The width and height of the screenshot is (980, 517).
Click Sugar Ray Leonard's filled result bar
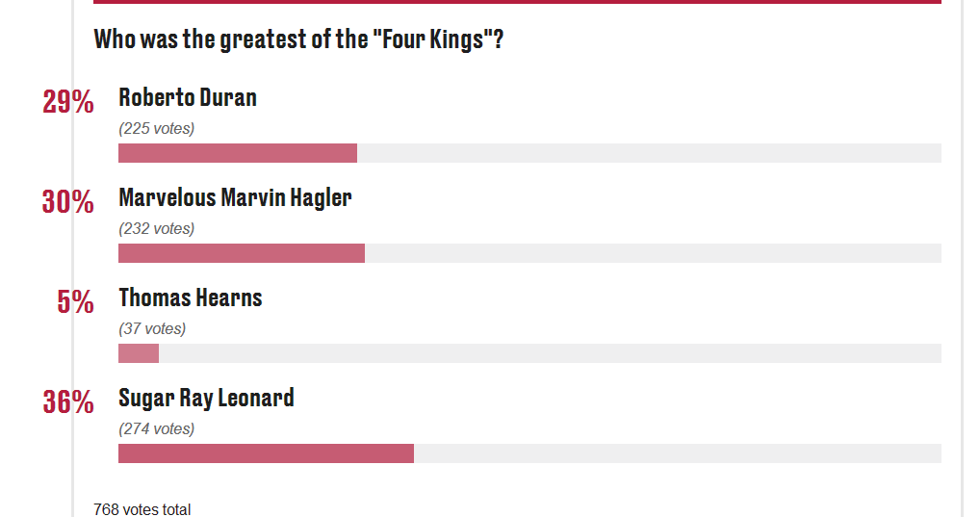pyautogui.click(x=267, y=453)
